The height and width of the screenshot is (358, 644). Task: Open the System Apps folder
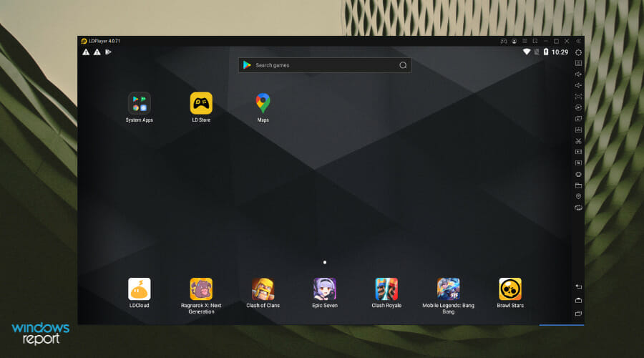coord(140,107)
